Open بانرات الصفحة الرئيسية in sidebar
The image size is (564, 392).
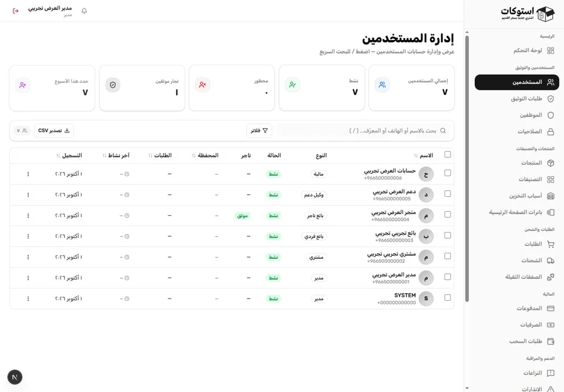click(x=517, y=212)
